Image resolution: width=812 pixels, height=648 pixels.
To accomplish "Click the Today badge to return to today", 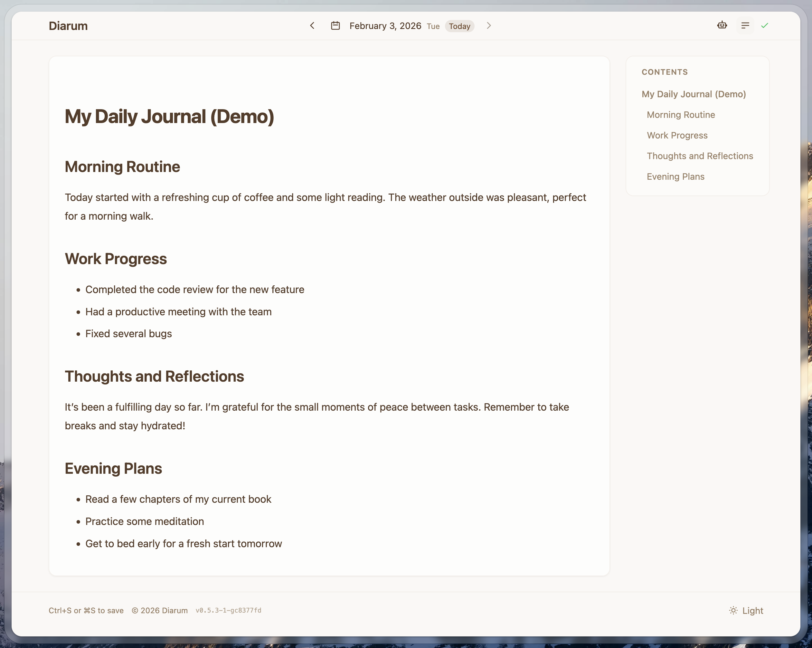I will (459, 26).
